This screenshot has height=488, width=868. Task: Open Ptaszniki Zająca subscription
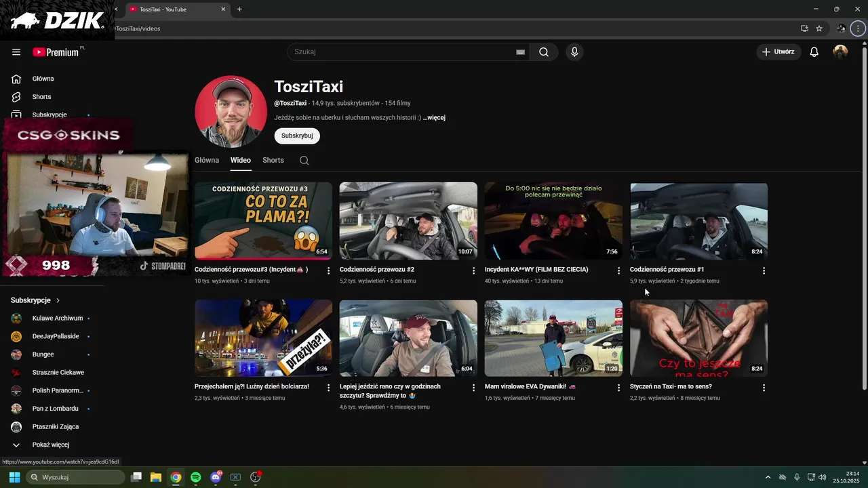(56, 427)
